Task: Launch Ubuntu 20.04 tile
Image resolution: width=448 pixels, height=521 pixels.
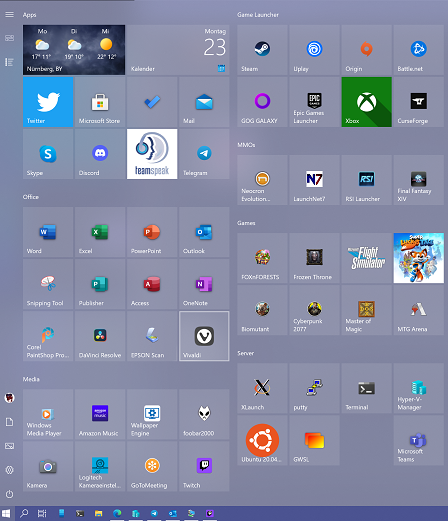Action: (262, 440)
